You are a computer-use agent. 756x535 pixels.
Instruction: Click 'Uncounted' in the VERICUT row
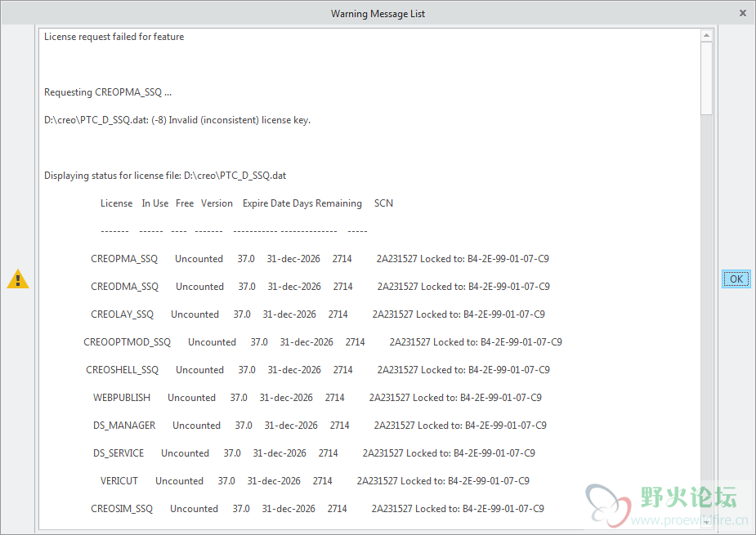pyautogui.click(x=179, y=481)
